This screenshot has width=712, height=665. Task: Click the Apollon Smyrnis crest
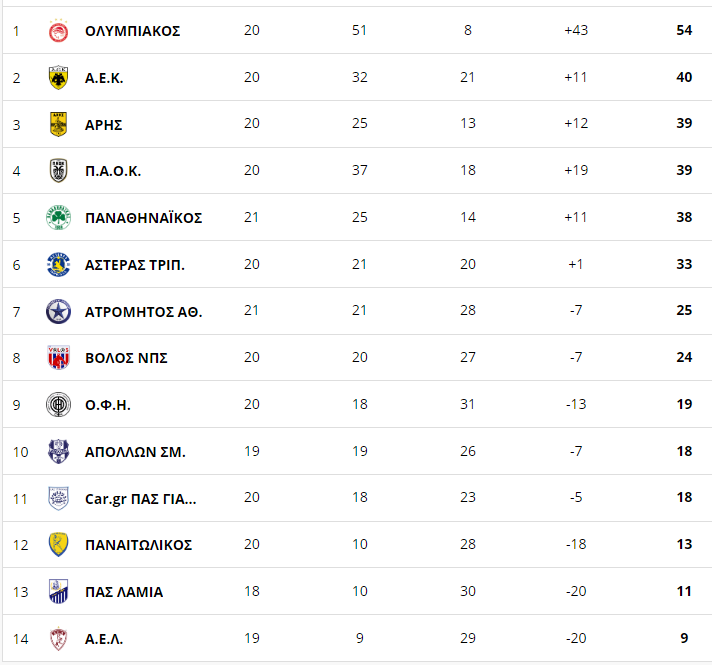pyautogui.click(x=59, y=452)
